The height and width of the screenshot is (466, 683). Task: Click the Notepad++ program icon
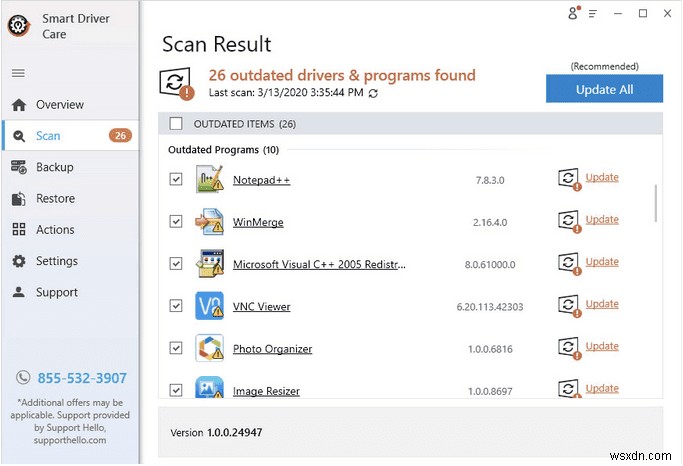[210, 179]
